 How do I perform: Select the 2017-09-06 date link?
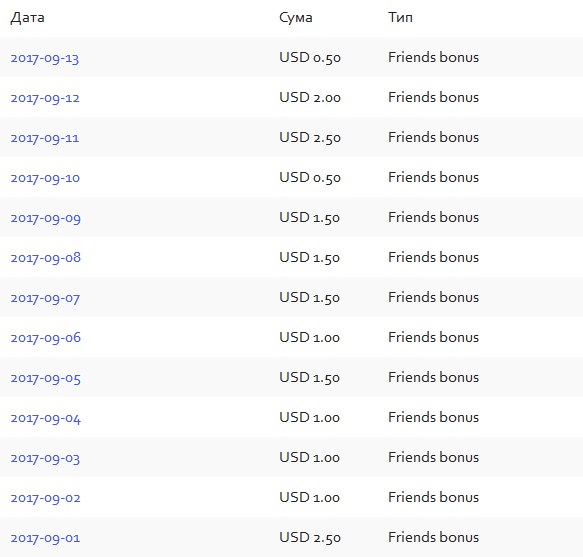point(45,338)
